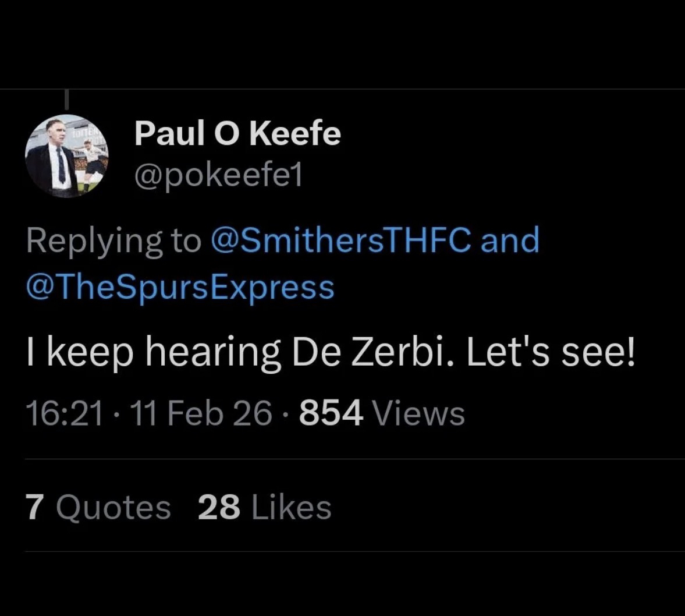Click the number 28 beside Likes
Screen dimensions: 685x616
(x=219, y=507)
